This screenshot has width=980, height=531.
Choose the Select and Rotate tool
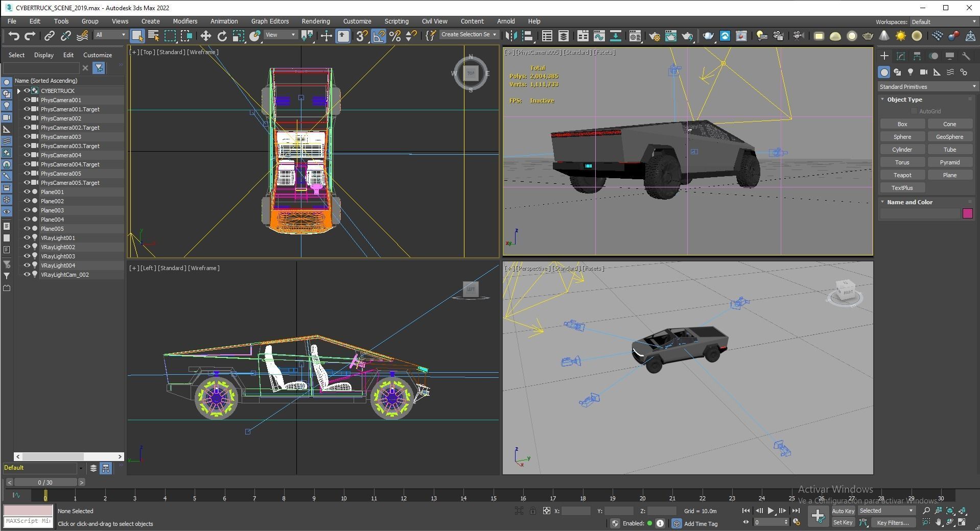[x=222, y=36]
